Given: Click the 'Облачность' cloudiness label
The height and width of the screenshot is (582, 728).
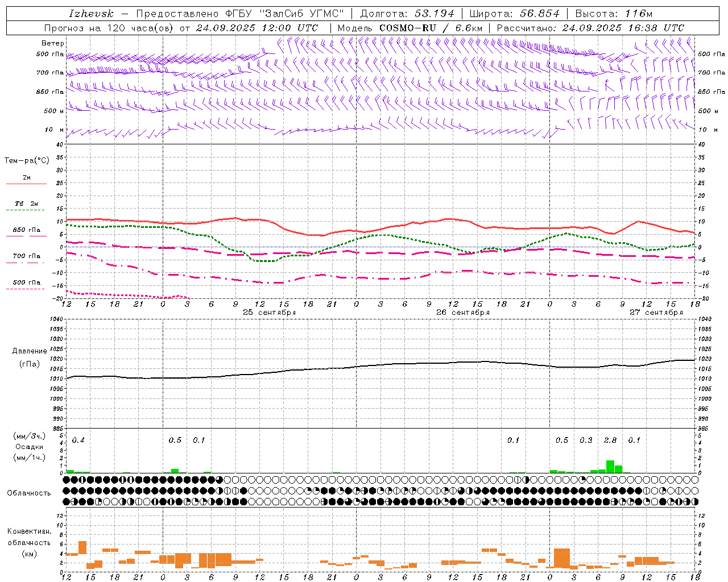Looking at the screenshot, I should coord(29,493).
